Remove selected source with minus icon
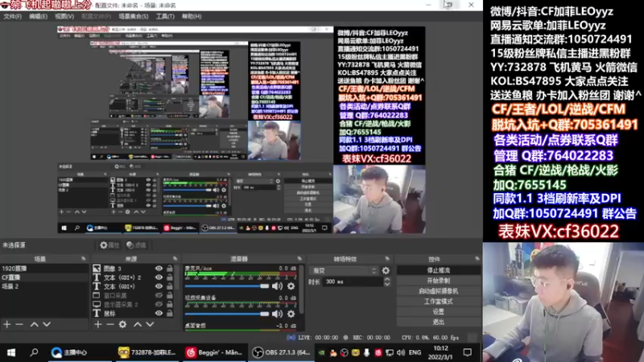644x362 pixels. [110, 324]
